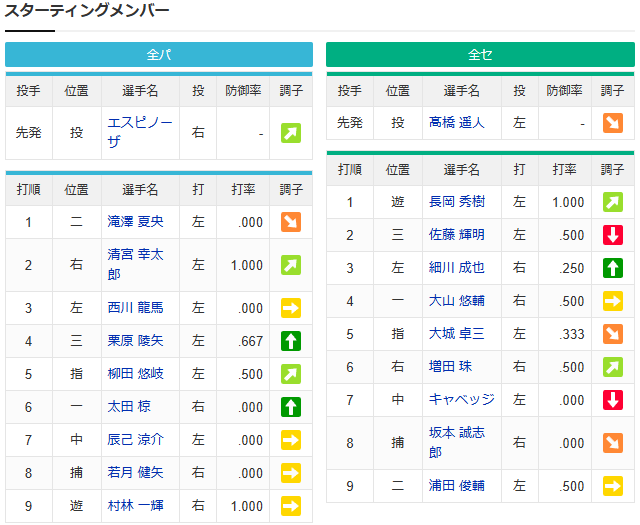Open the 西川 龍馬 player link
This screenshot has width=640, height=525.
coord(135,307)
